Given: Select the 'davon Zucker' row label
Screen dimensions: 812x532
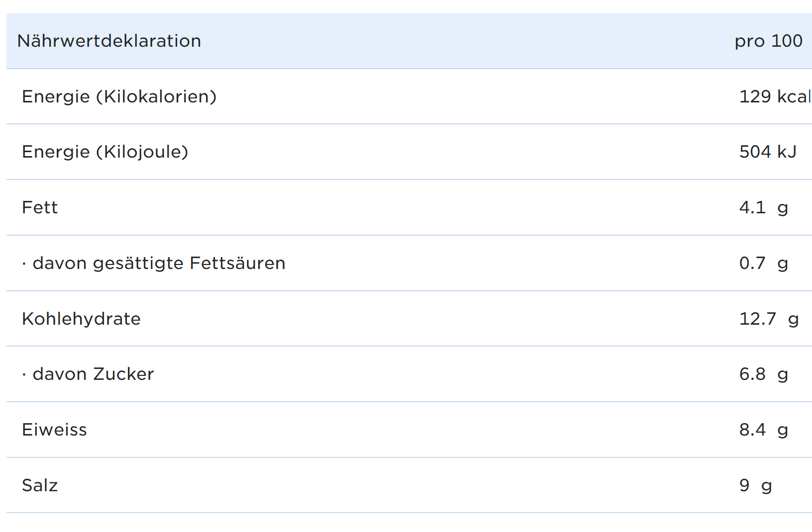Looking at the screenshot, I should click(93, 374).
